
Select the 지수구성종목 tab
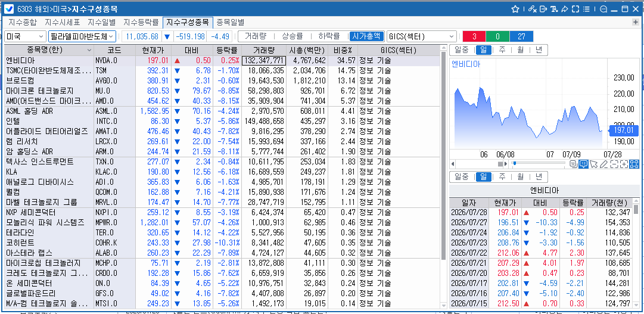[188, 22]
